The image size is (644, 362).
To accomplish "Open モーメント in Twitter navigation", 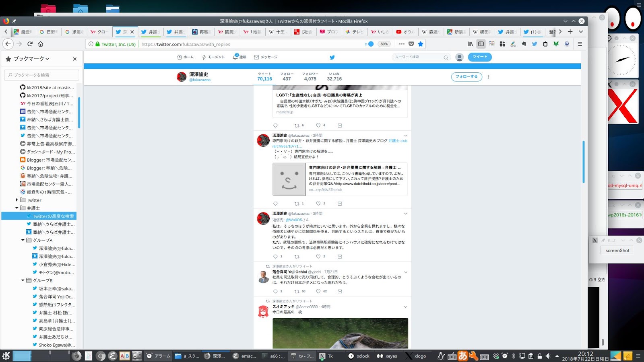I will coord(213,57).
